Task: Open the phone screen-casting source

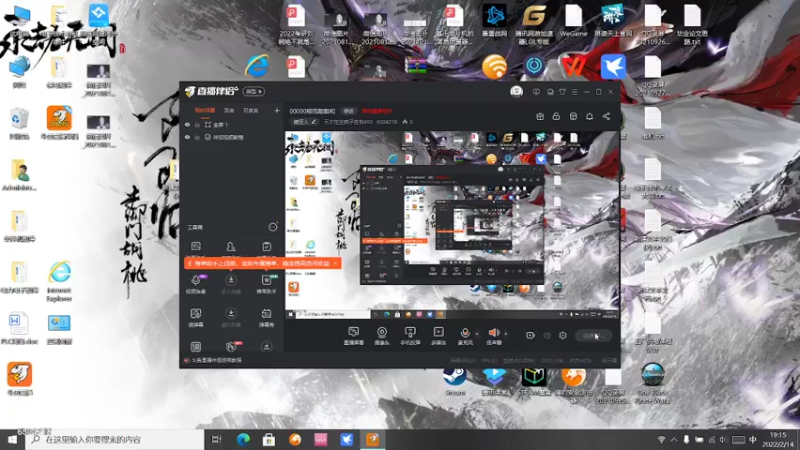Action: [x=410, y=336]
